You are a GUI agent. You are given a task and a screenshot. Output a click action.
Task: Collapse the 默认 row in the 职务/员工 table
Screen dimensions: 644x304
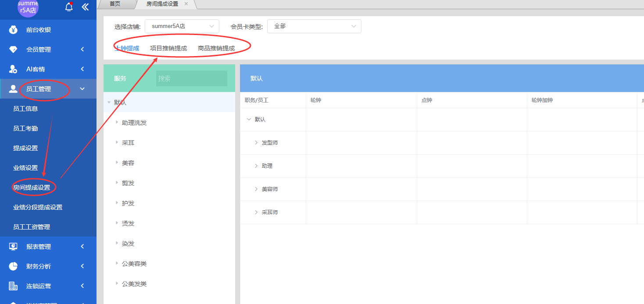249,119
